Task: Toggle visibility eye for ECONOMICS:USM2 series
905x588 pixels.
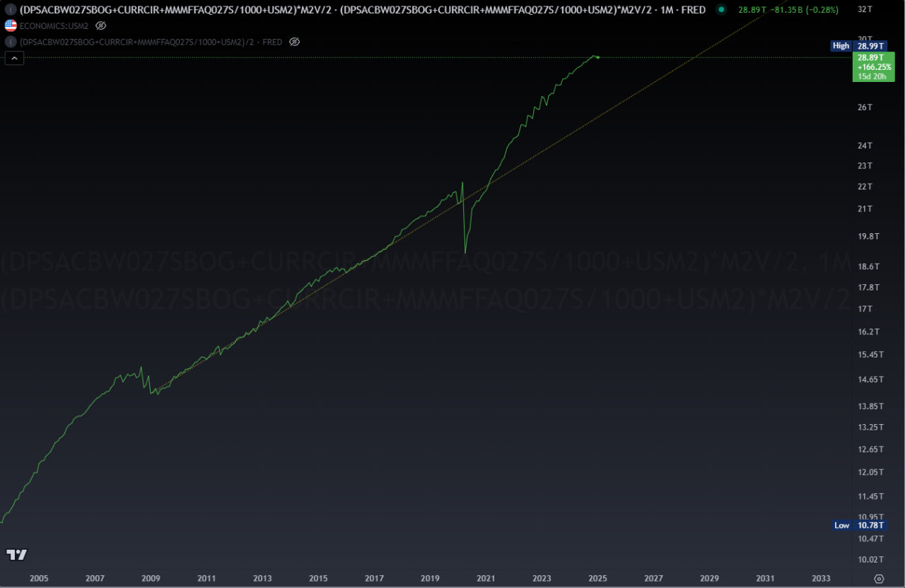Action: coord(100,25)
